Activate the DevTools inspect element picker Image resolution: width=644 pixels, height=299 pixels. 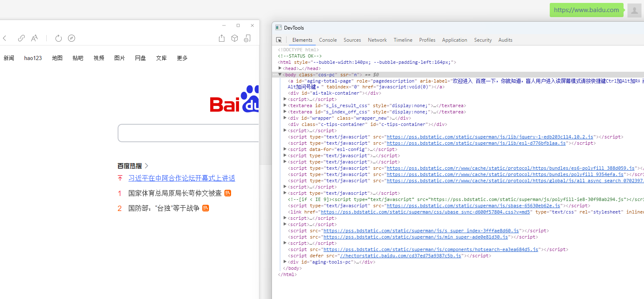point(279,40)
